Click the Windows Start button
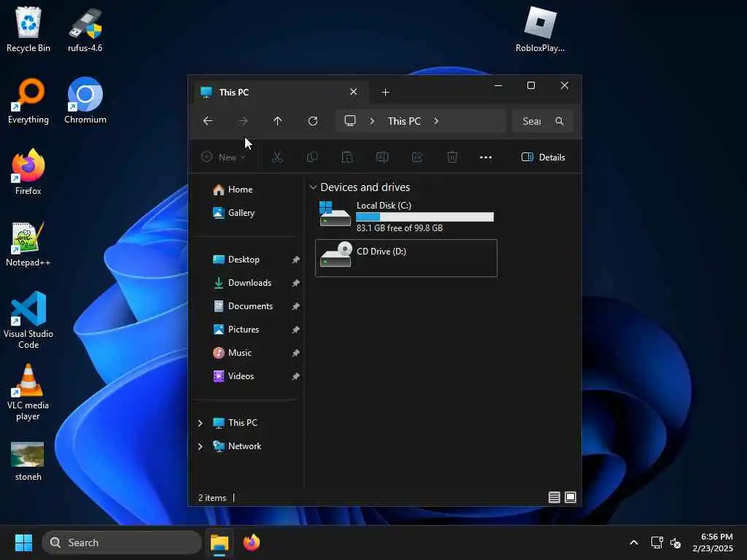747x560 pixels. pyautogui.click(x=23, y=542)
